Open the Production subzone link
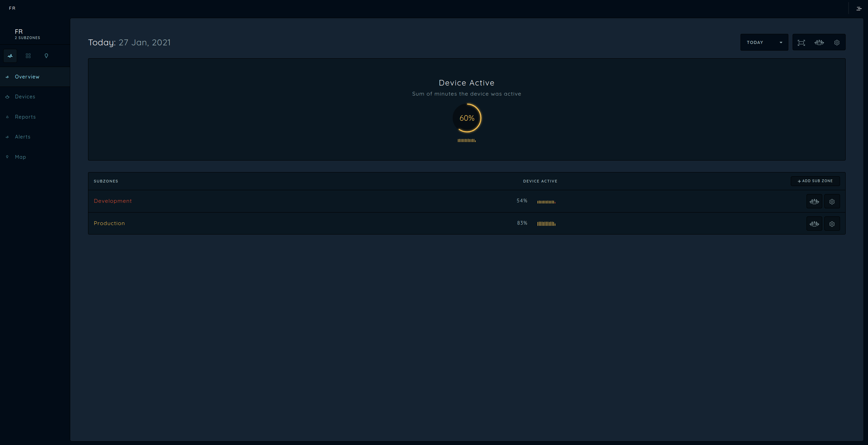The image size is (868, 445). [109, 223]
